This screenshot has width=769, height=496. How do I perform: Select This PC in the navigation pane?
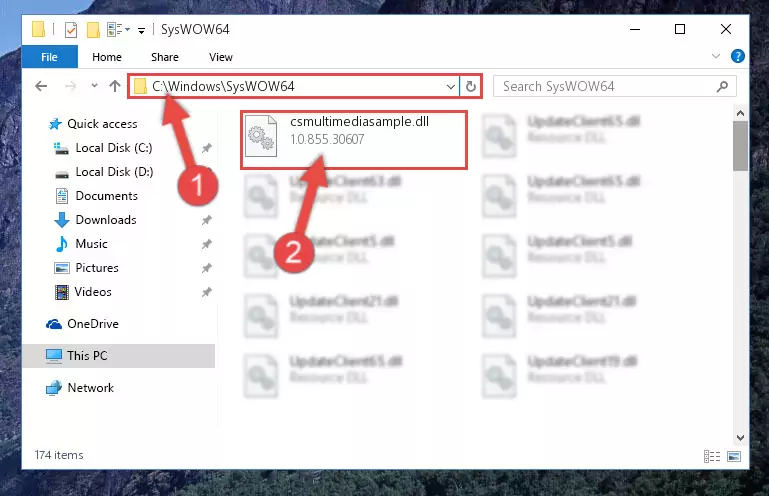[118, 356]
